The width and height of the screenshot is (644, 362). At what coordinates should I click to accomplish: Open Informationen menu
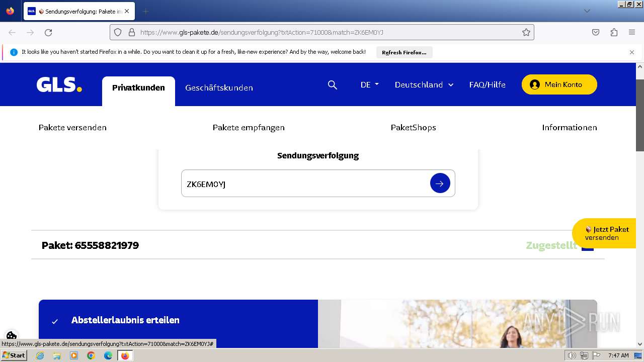(569, 128)
